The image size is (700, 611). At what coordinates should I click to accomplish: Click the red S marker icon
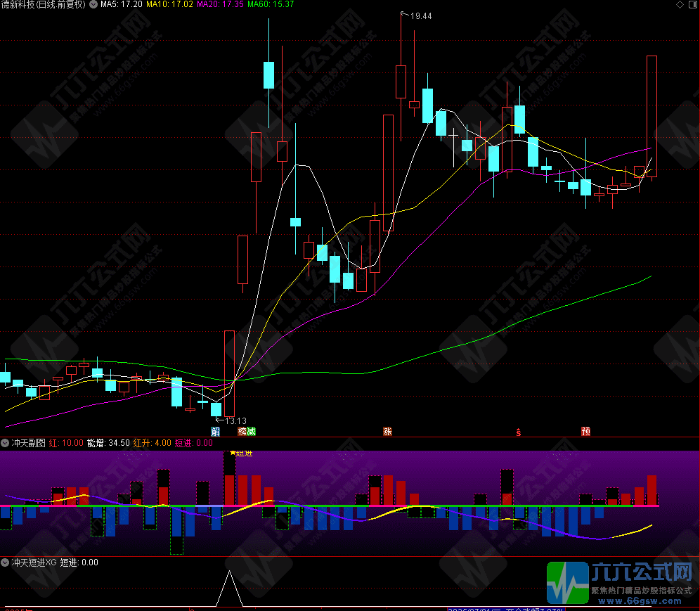(518, 432)
